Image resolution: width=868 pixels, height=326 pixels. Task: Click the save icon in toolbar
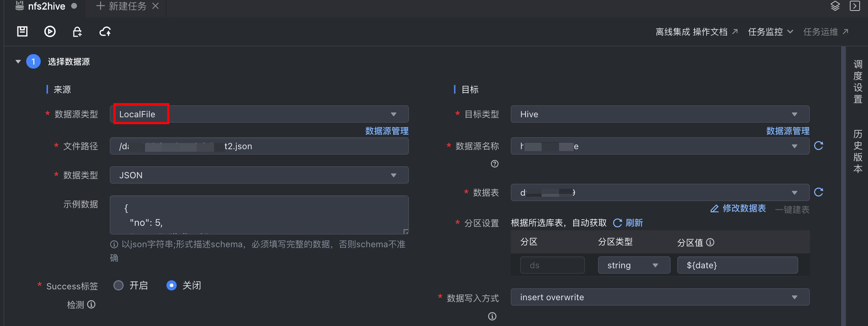(23, 32)
